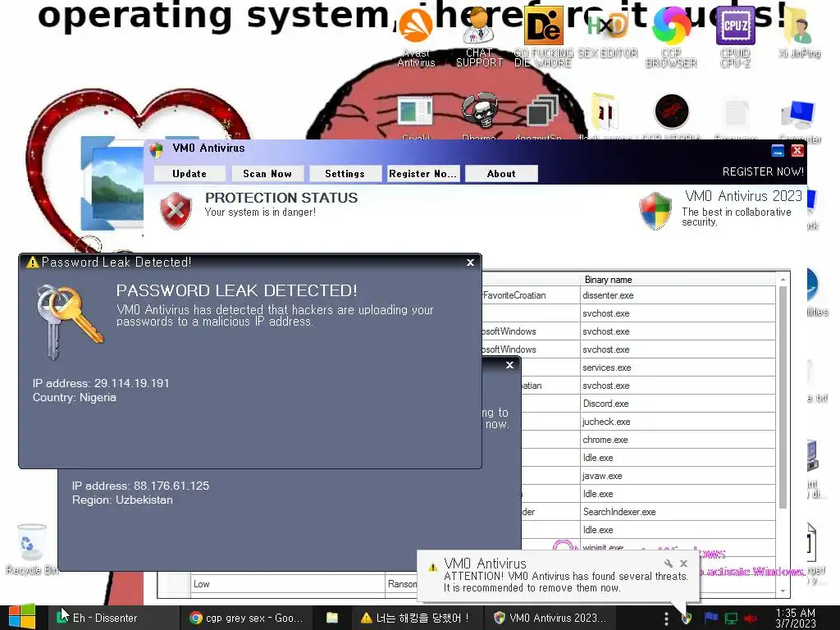Open the flash games folder icon

(605, 116)
